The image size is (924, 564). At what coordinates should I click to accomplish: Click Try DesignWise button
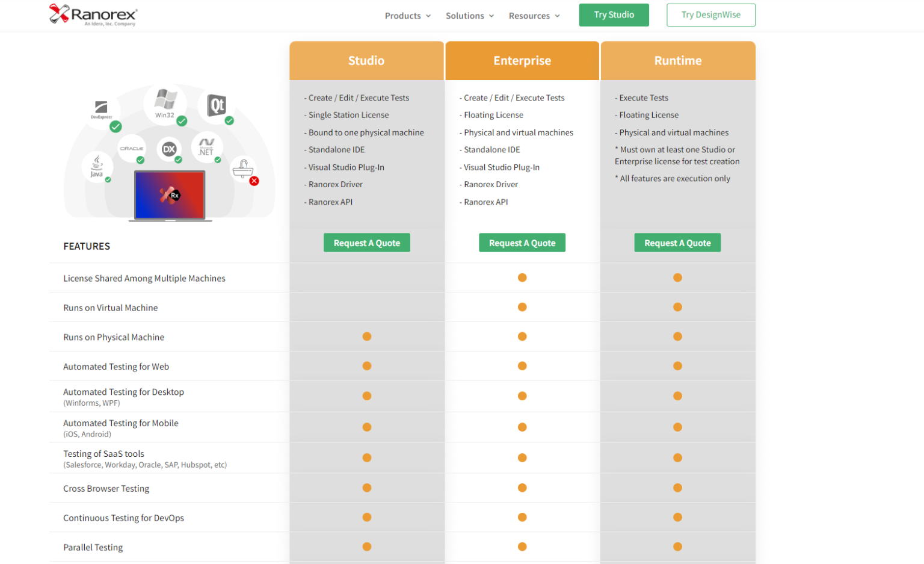click(x=710, y=14)
